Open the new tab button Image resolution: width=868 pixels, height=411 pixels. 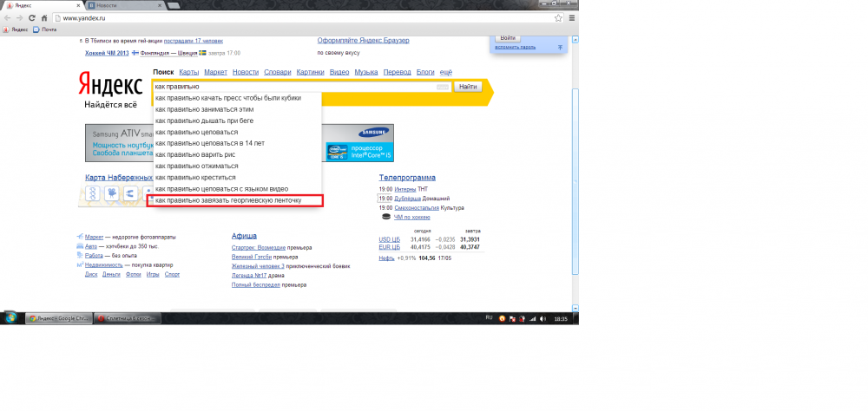tap(174, 5)
